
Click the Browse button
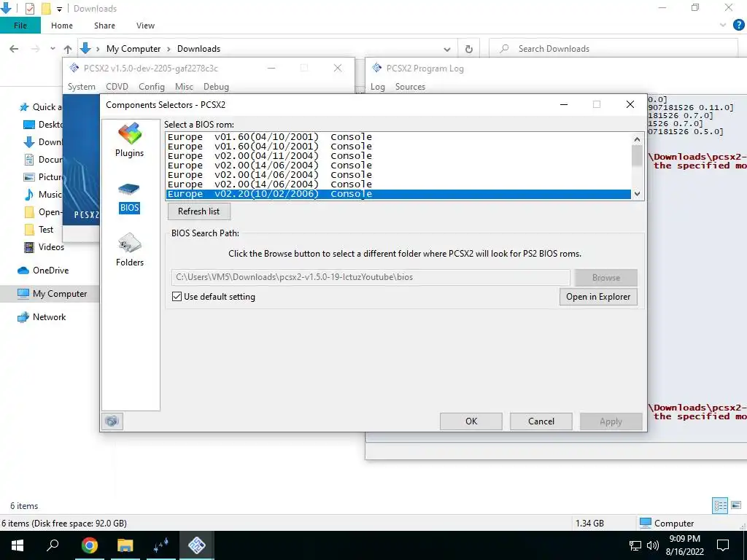pos(606,277)
